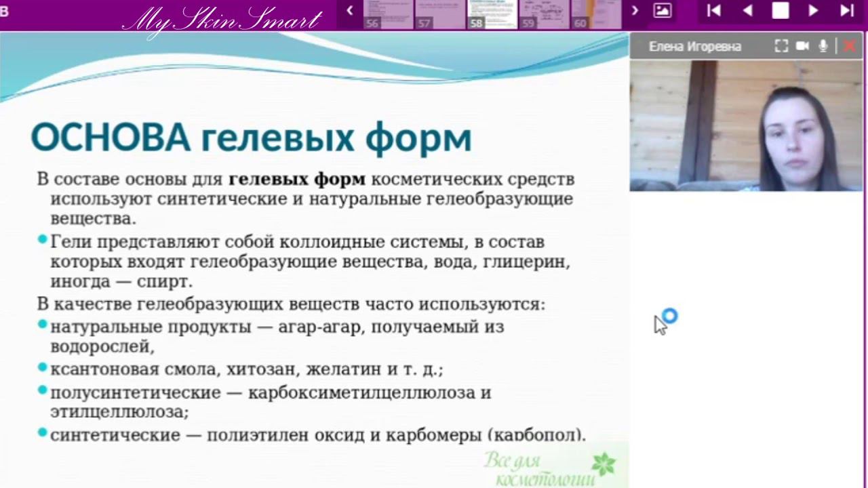The height and width of the screenshot is (488, 868).
Task: Go to the next slide
Action: 813,10
